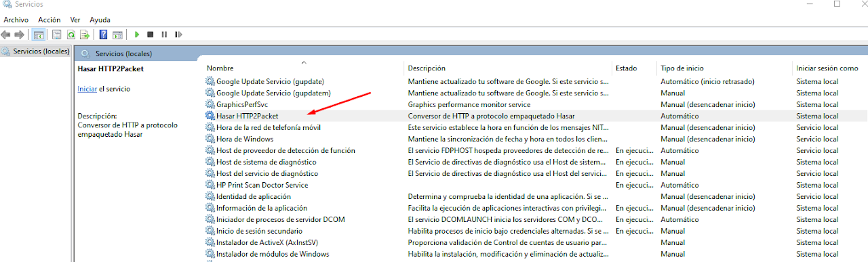
Task: Sort by the Estado column header
Action: 627,68
